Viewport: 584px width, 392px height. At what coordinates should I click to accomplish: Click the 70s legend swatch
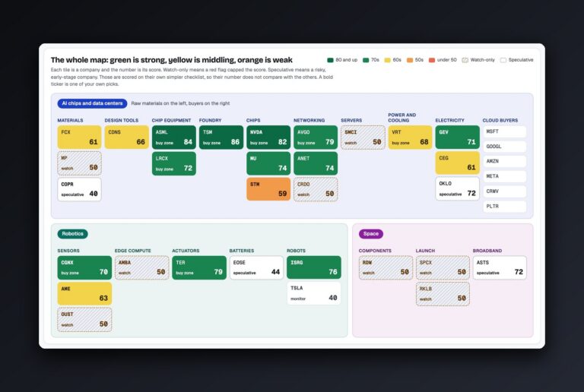366,60
